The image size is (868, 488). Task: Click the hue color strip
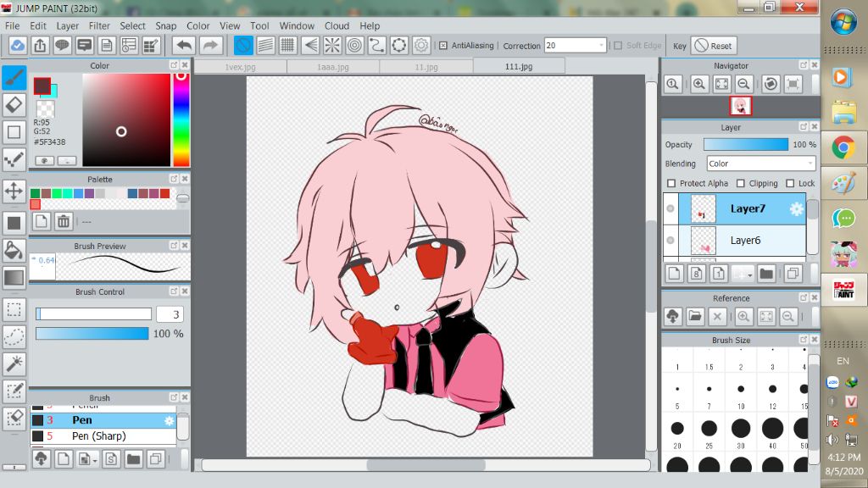click(x=181, y=119)
